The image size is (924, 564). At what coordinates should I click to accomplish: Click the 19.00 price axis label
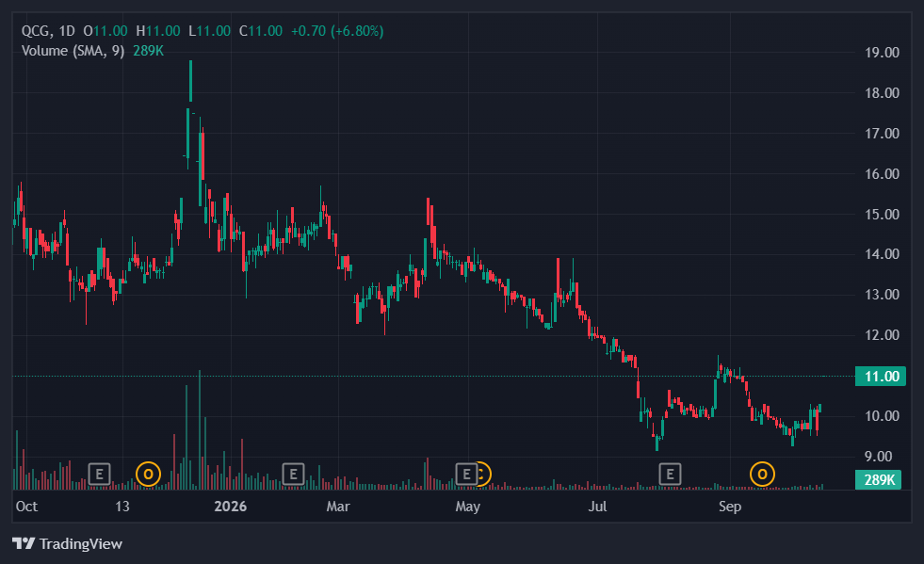[x=882, y=53]
